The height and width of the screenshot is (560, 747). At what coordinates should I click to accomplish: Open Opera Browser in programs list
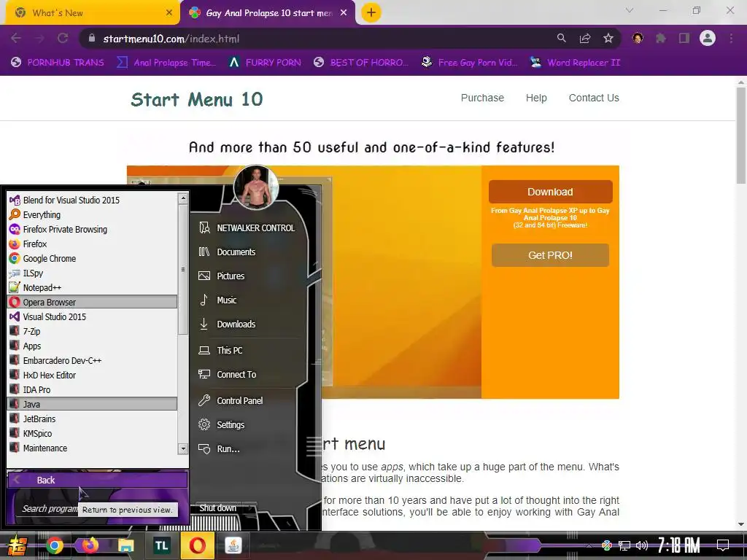tap(93, 303)
